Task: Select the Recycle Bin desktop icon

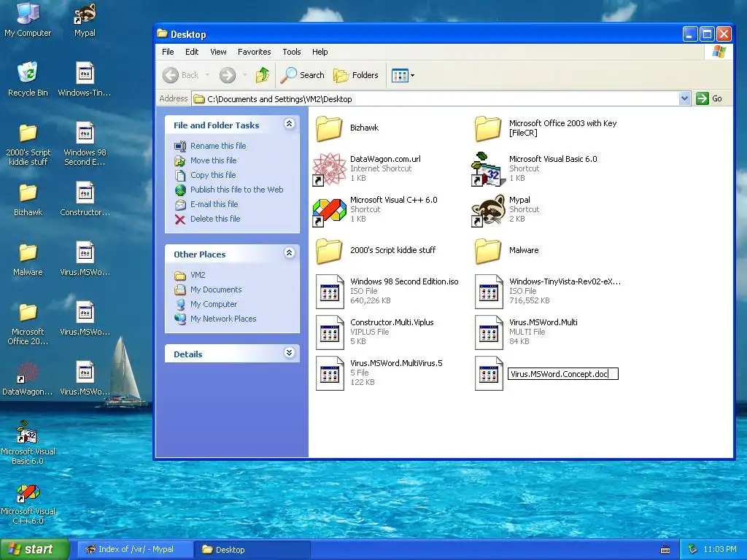Action: click(28, 79)
